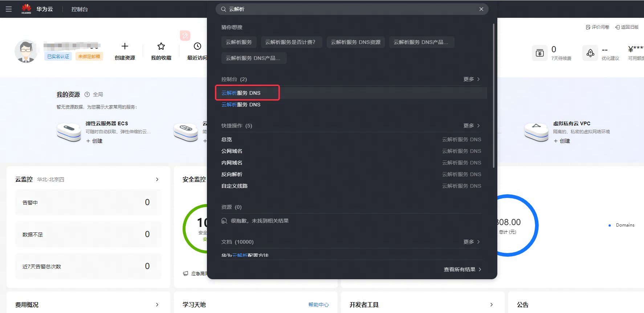Click the plus icon for 创建资源
Viewport: 644px width, 313px height.
tap(125, 46)
